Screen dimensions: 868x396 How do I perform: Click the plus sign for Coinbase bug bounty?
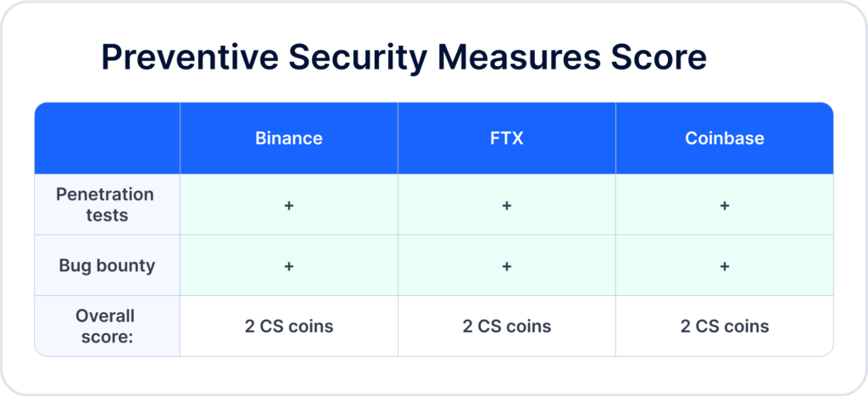tap(724, 266)
